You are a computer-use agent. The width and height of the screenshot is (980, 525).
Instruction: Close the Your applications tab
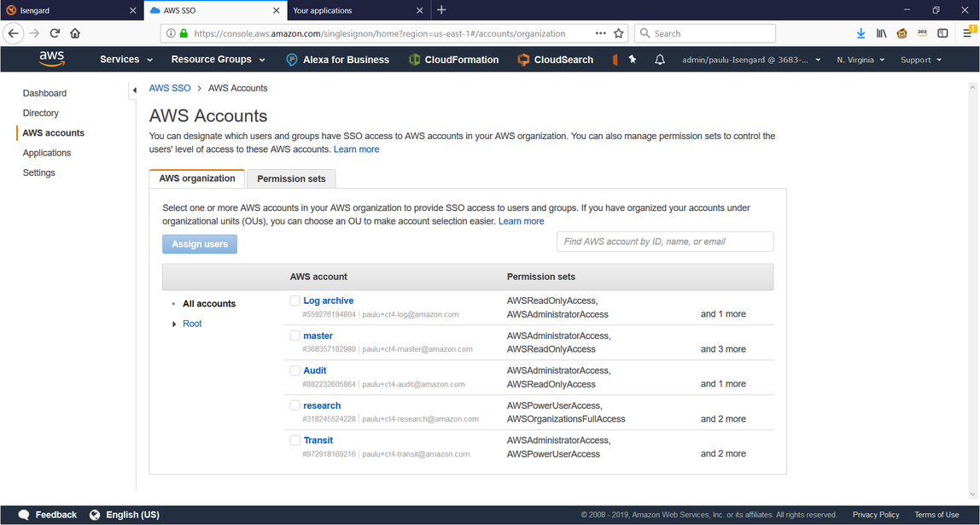[x=419, y=10]
